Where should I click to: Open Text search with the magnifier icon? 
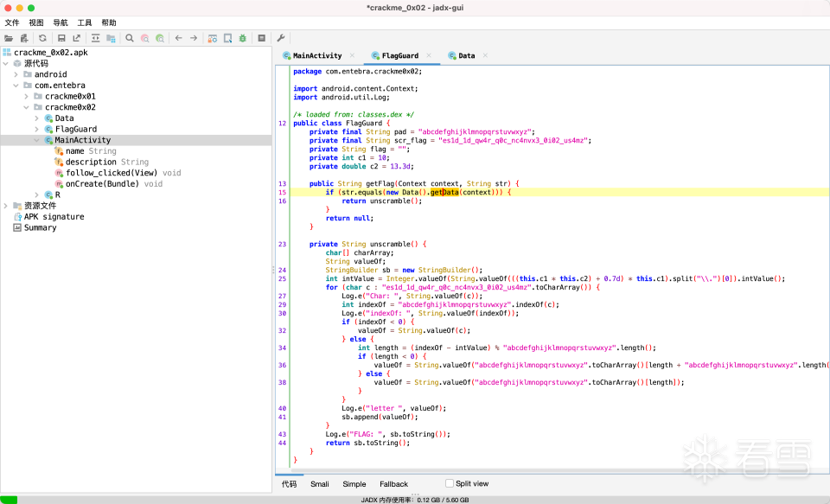130,38
